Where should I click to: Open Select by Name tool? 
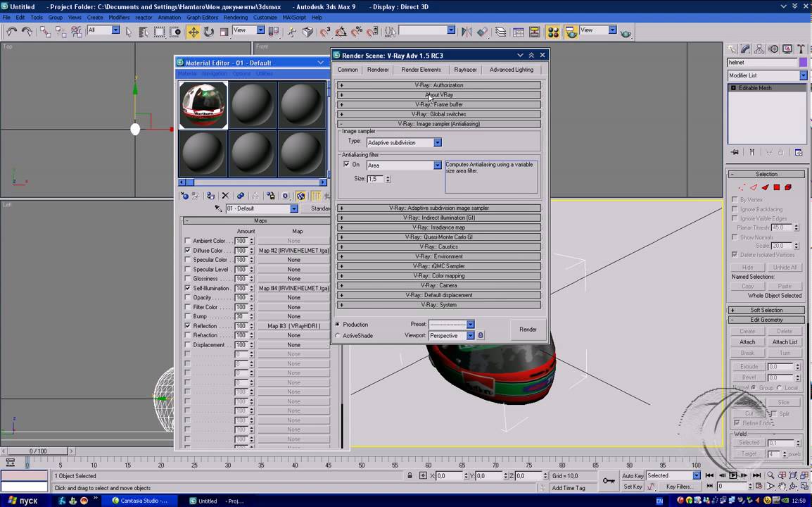tap(144, 32)
